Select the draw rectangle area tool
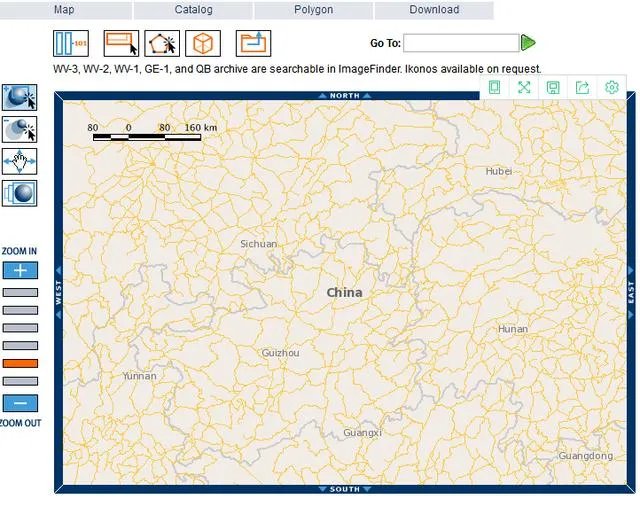This screenshot has width=640, height=507. [120, 43]
